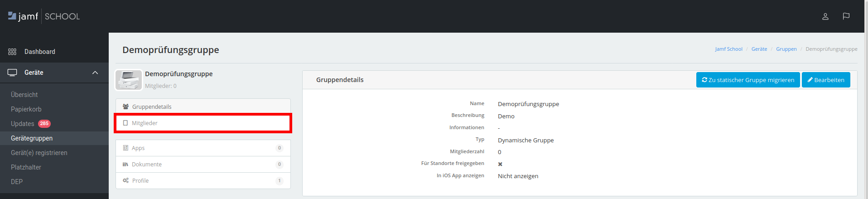Click the Updates 285 badge
The height and width of the screenshot is (199, 868).
pyautogui.click(x=44, y=124)
